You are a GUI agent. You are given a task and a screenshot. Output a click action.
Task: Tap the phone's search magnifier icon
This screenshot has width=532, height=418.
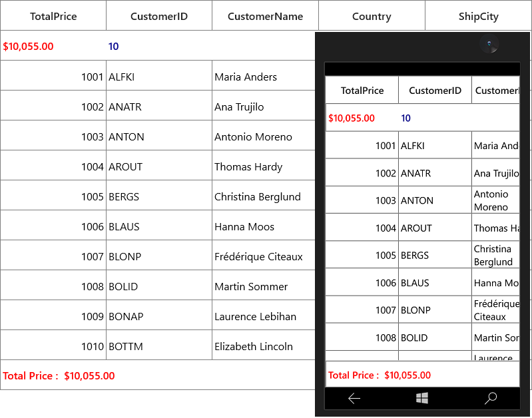[491, 398]
